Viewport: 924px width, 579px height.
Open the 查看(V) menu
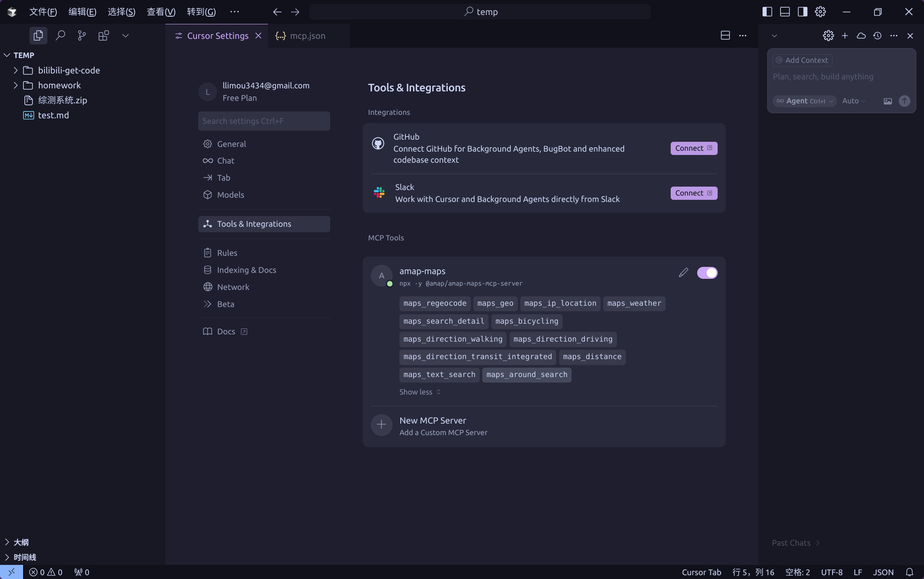point(161,12)
